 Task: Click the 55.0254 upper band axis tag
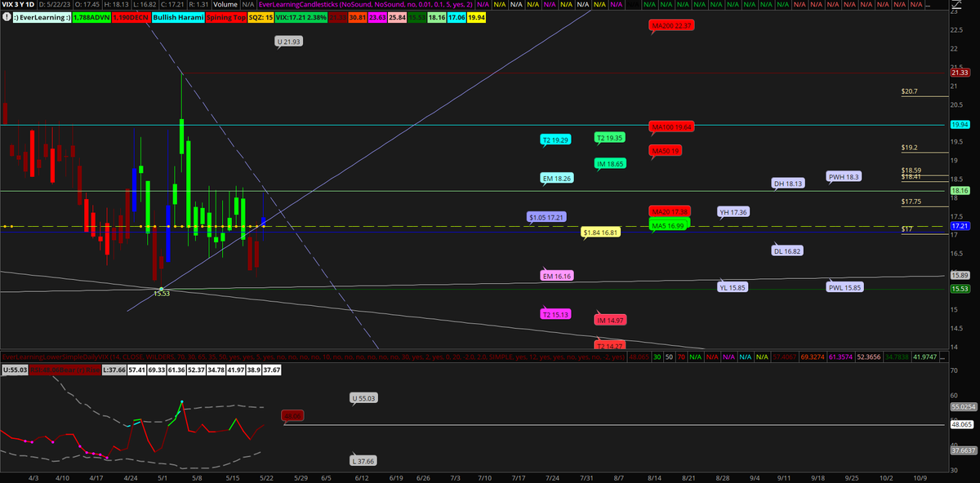[x=964, y=405]
